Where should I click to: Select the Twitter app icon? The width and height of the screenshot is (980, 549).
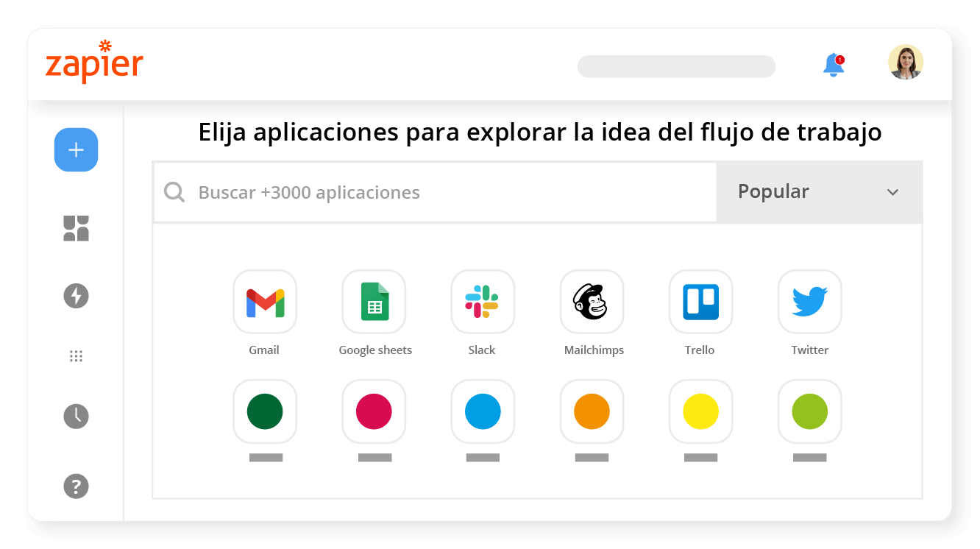[809, 302]
